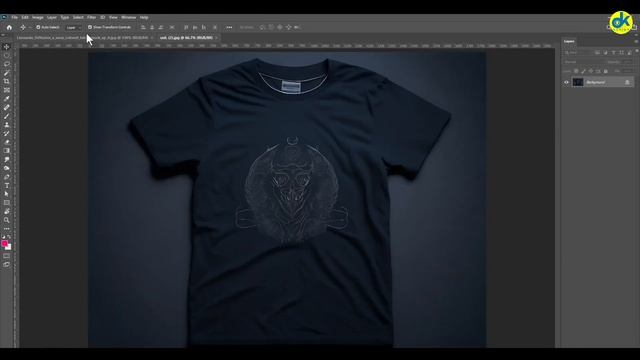
Task: Toggle Lock transparent pixels in Layers panel
Action: [576, 71]
